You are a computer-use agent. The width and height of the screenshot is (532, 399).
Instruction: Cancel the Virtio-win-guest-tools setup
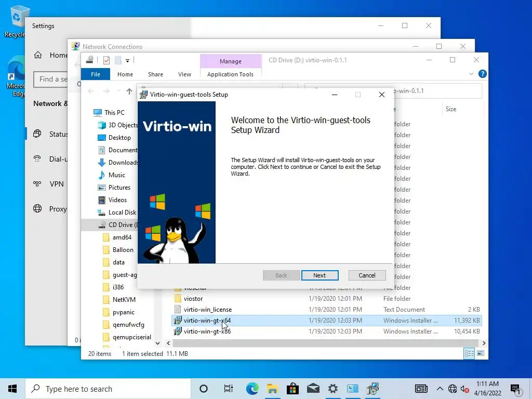click(367, 275)
